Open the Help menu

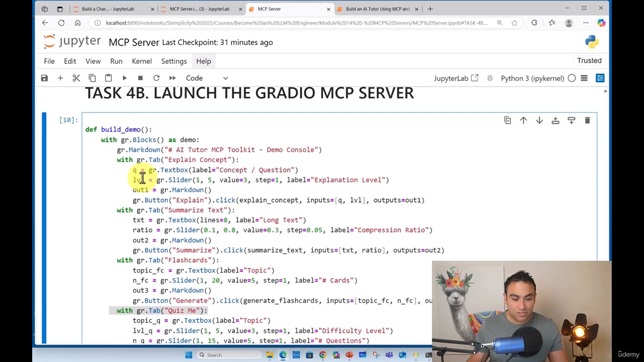click(x=203, y=61)
